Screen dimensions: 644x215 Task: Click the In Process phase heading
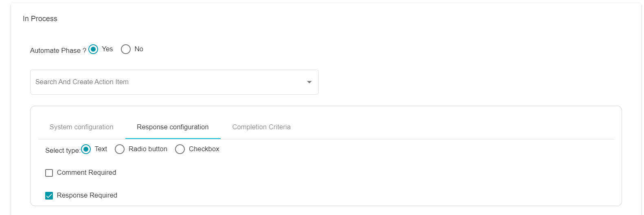click(40, 19)
